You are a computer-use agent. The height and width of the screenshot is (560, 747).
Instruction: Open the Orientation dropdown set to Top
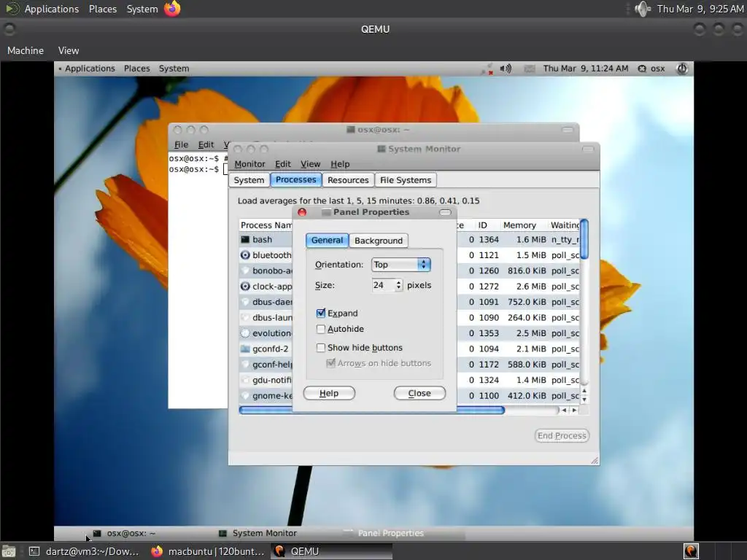click(400, 265)
